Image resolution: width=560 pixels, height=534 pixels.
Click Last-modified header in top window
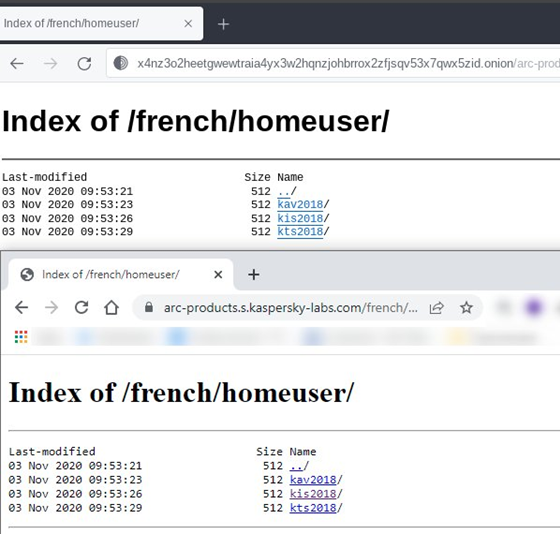pyautogui.click(x=44, y=177)
